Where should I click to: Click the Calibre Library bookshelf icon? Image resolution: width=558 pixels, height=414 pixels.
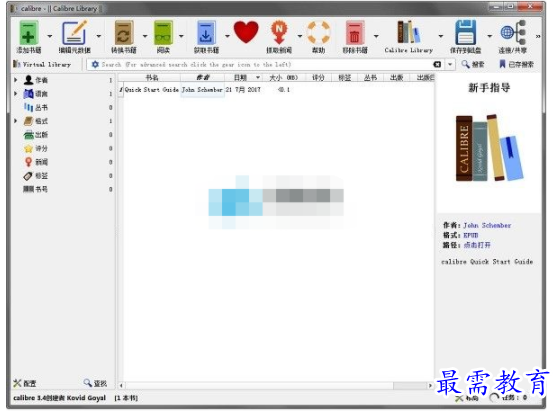409,33
